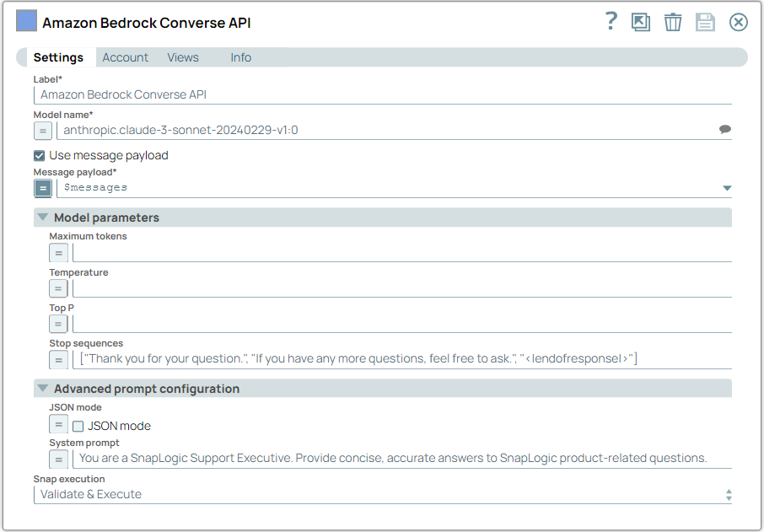Image resolution: width=764 pixels, height=532 pixels.
Task: Change Snap execution using the stepper arrows
Action: click(x=727, y=494)
